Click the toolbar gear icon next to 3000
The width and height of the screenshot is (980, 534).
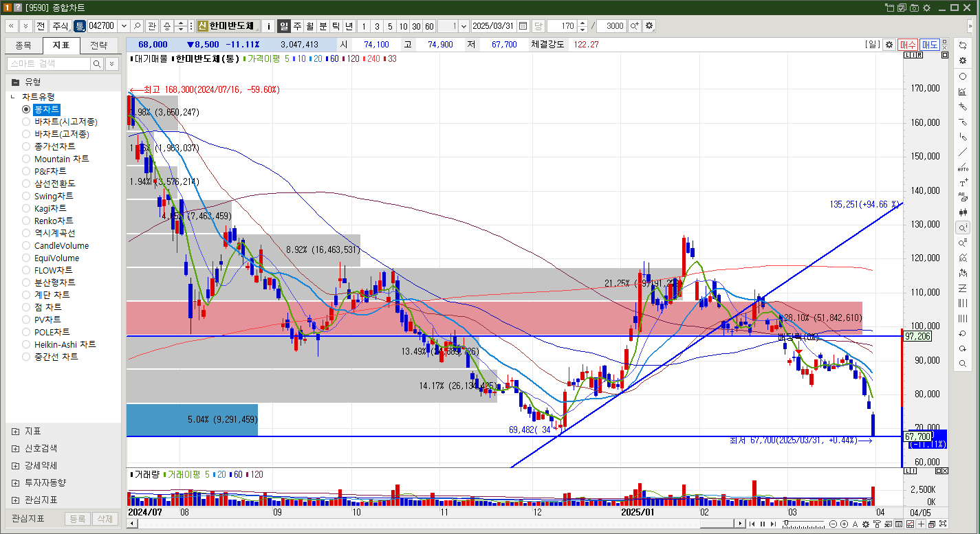(649, 26)
